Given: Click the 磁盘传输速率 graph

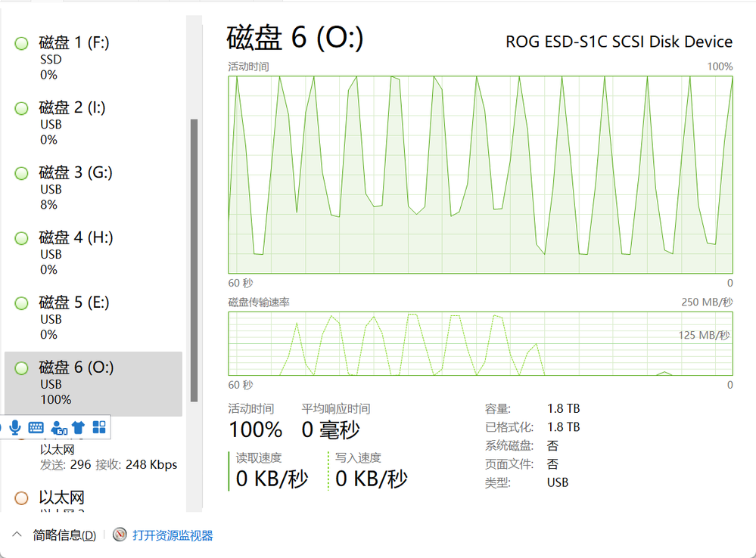Looking at the screenshot, I should (481, 343).
